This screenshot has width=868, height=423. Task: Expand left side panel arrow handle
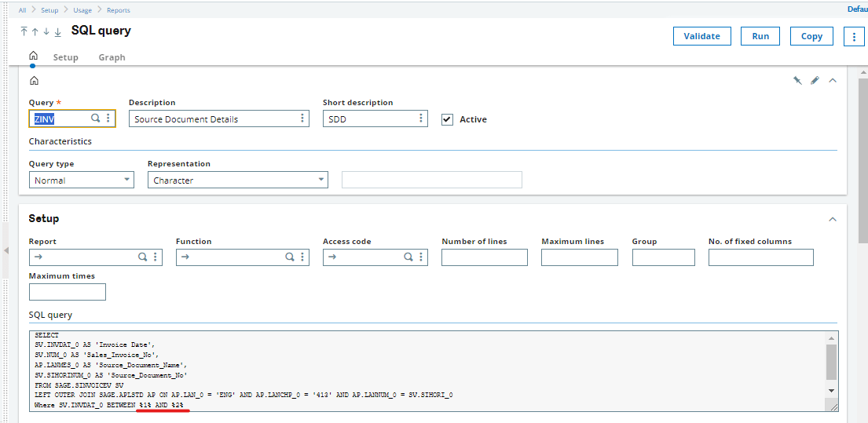(x=6, y=250)
